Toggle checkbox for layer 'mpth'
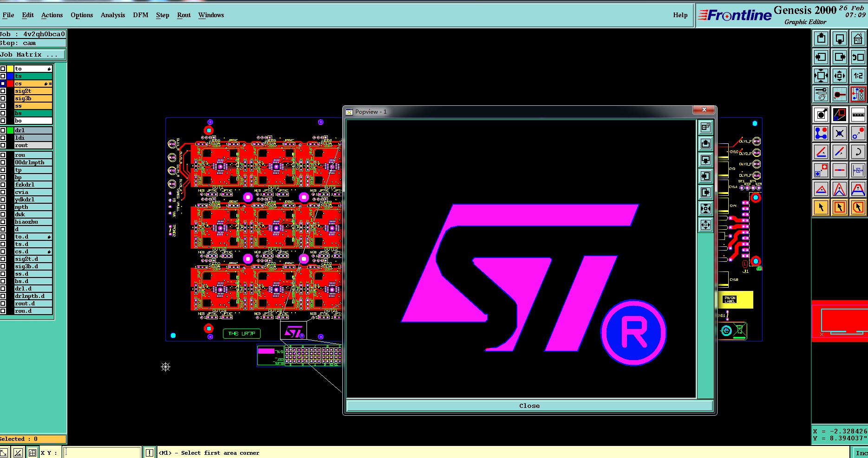This screenshot has height=458, width=868. (x=3, y=207)
